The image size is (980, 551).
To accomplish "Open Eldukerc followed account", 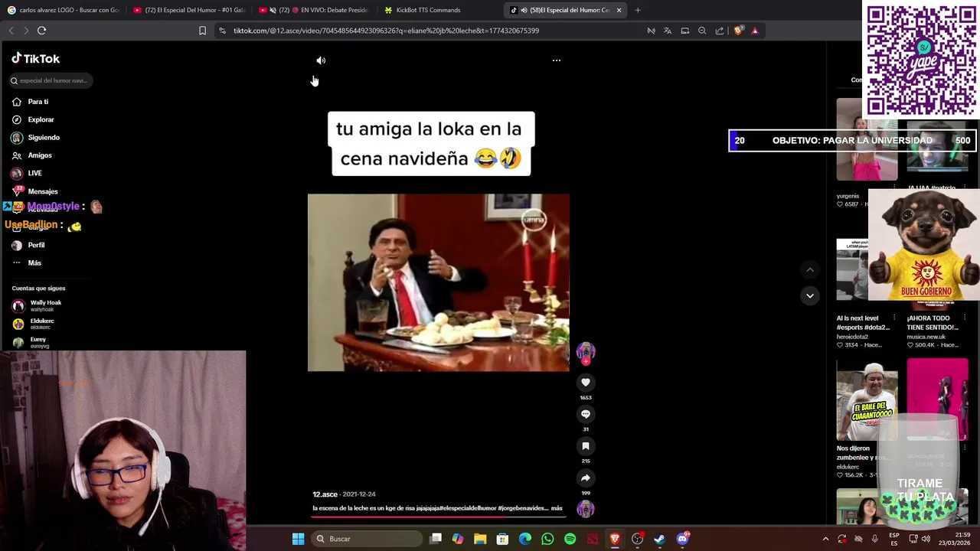I will coord(34,324).
